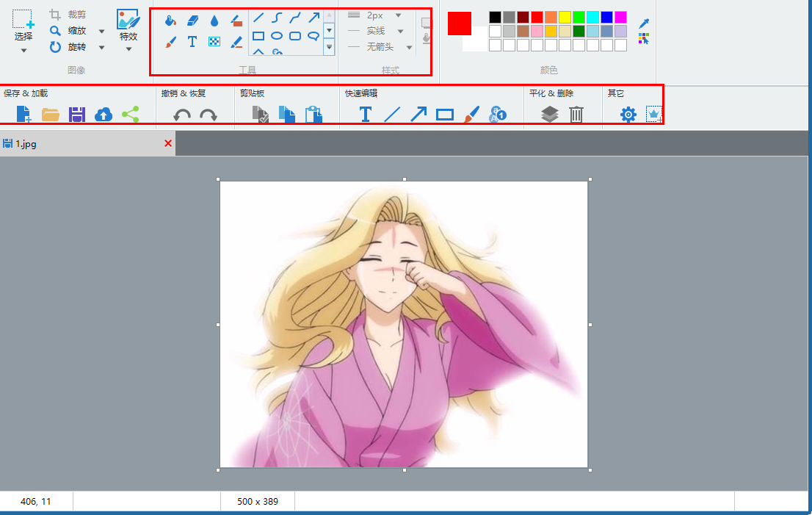Select the dark green palette swatch
Image resolution: width=812 pixels, height=515 pixels.
point(579,32)
